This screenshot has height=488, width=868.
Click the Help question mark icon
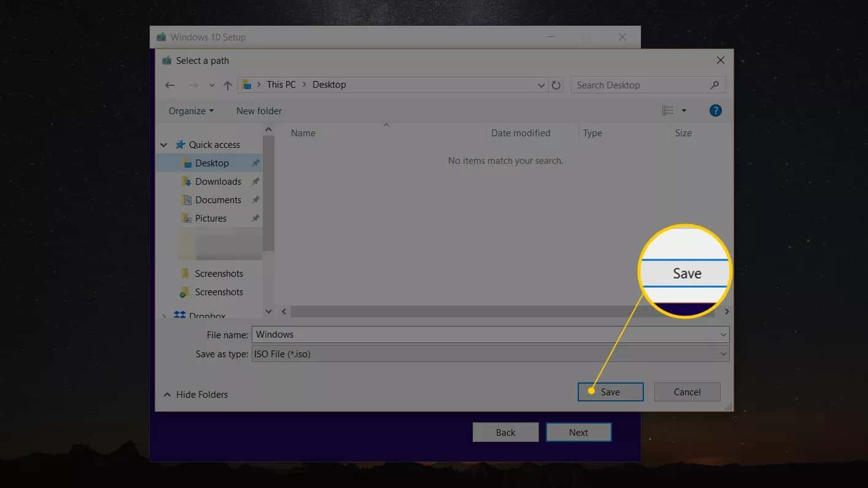(x=716, y=110)
